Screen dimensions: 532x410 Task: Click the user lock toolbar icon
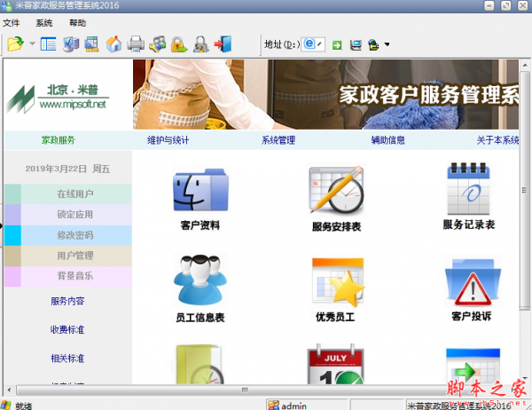(201, 44)
